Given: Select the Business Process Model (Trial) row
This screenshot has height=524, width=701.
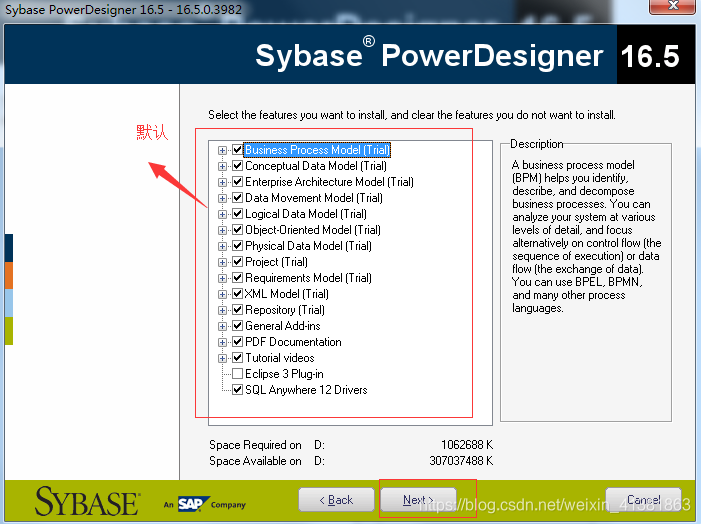Looking at the screenshot, I should [317, 150].
